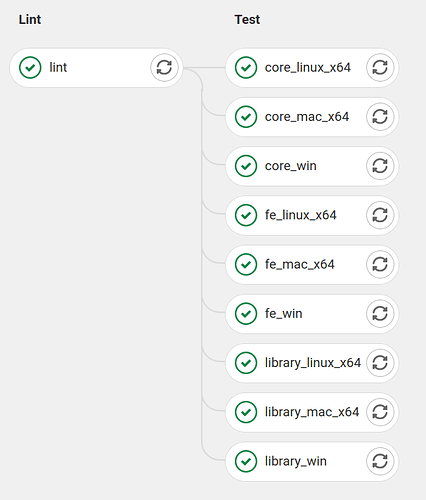The height and width of the screenshot is (500, 426).
Task: Retry the fe_win job
Action: click(x=380, y=313)
